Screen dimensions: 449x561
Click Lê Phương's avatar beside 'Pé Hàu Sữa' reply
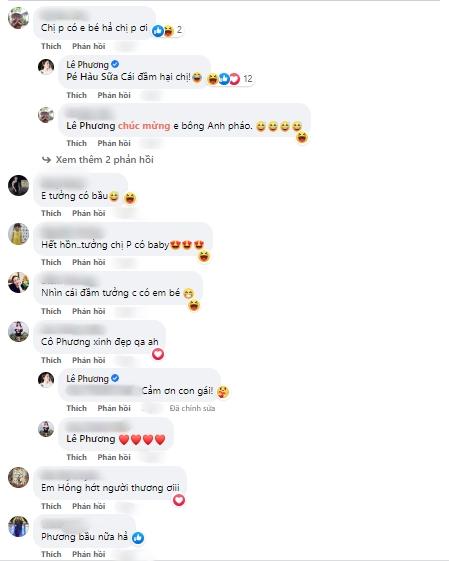tap(46, 67)
